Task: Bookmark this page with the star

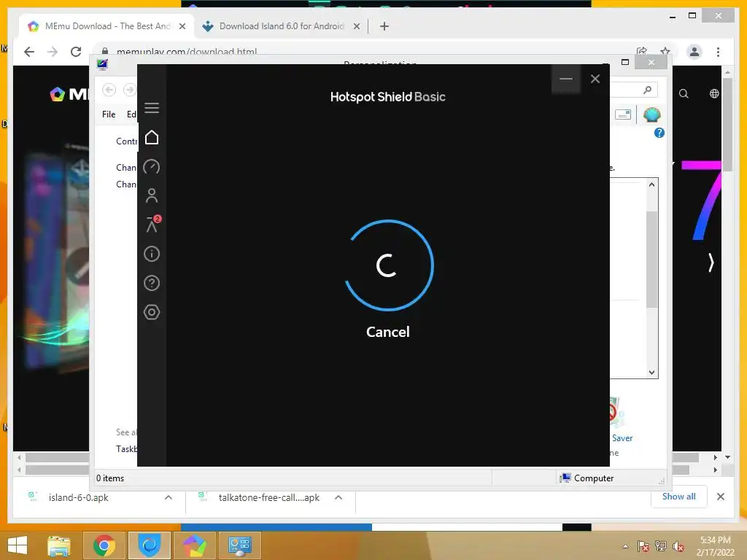Action: (665, 52)
